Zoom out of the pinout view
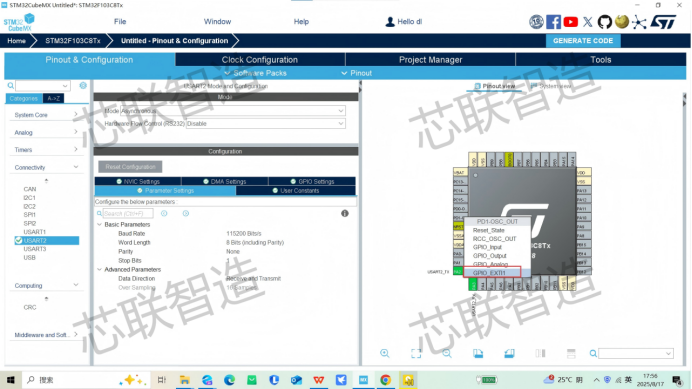The height and width of the screenshot is (389, 692). click(447, 353)
